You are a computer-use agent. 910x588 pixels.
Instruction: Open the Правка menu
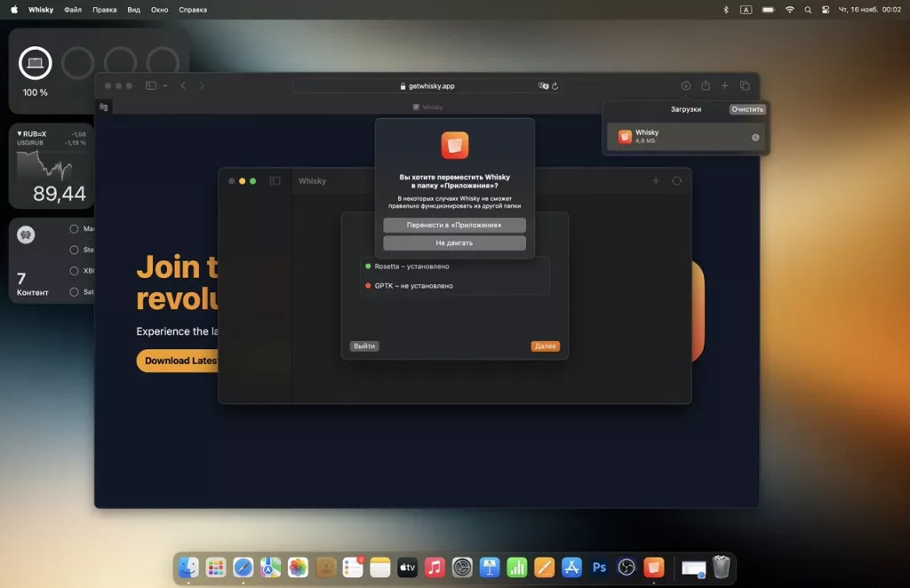pos(105,10)
